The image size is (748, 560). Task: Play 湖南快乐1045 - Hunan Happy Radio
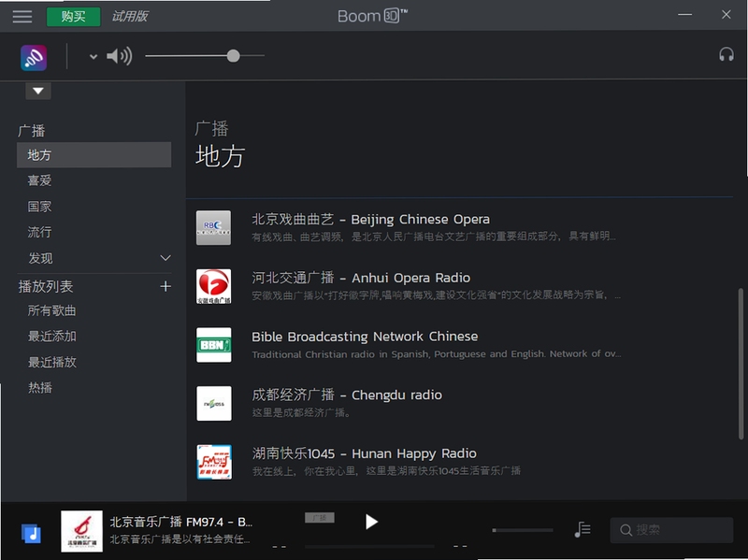click(365, 453)
